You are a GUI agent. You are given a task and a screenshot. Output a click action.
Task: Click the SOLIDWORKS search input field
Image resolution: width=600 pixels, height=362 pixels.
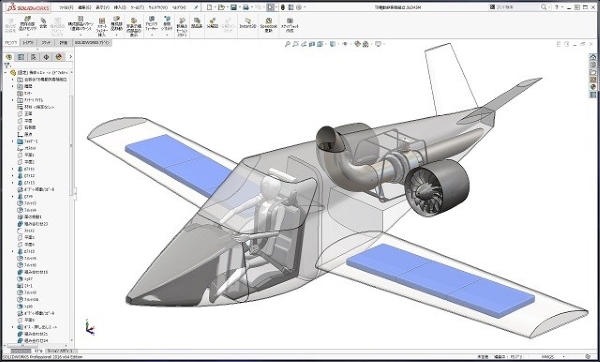click(x=517, y=7)
